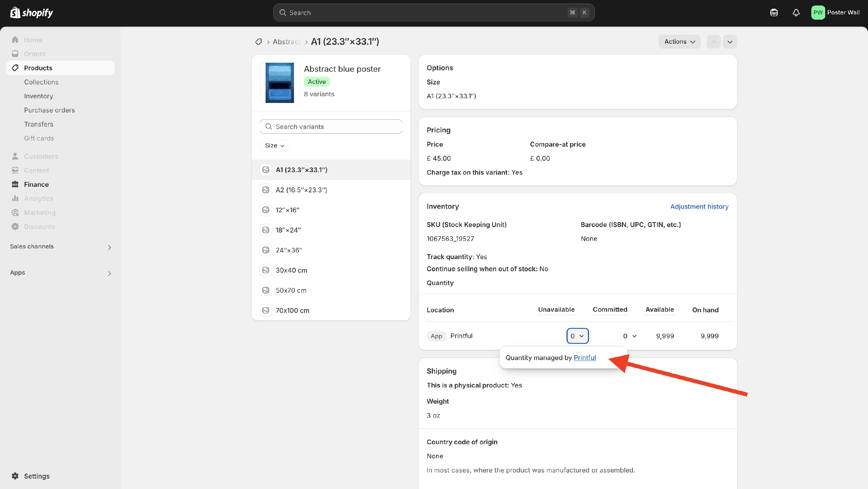The image size is (868, 489).
Task: Open Marketing in sidebar
Action: (40, 213)
